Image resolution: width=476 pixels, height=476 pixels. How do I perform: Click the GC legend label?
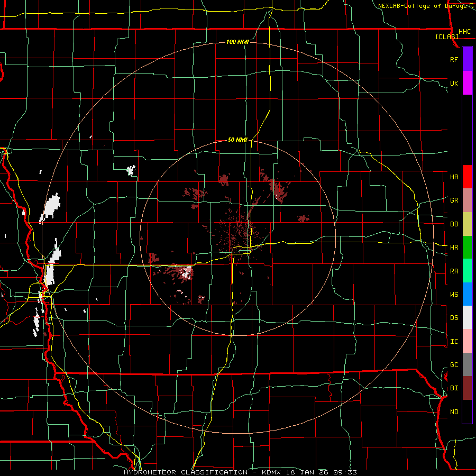(x=454, y=365)
